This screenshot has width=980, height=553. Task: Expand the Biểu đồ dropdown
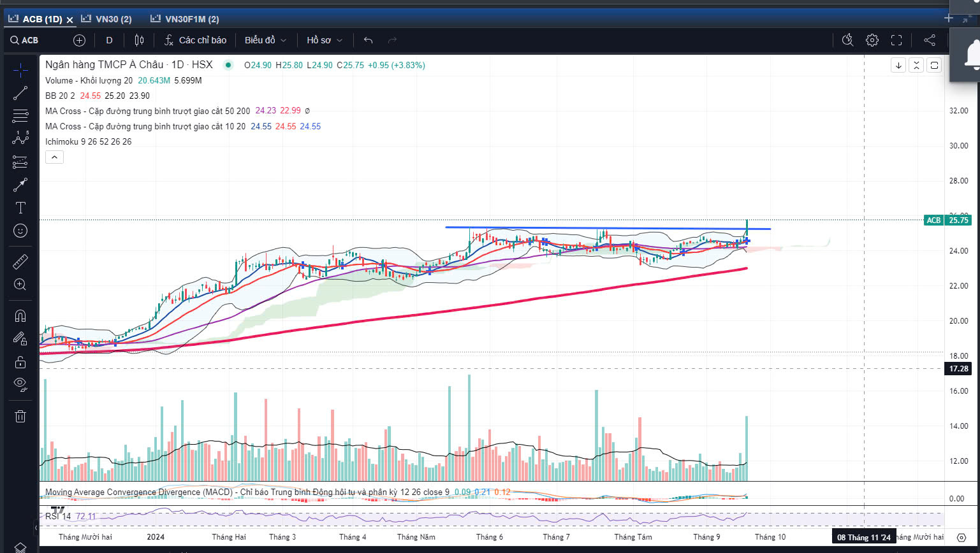point(265,40)
